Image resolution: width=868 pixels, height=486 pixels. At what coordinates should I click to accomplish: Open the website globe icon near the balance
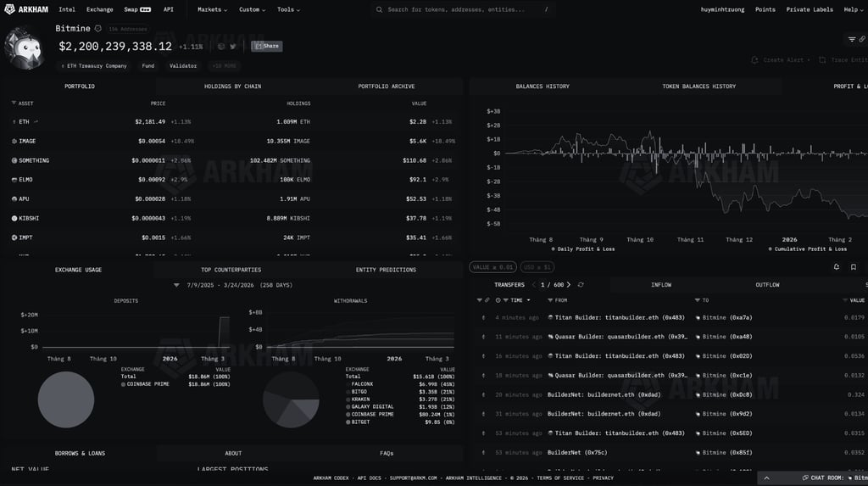coord(221,47)
